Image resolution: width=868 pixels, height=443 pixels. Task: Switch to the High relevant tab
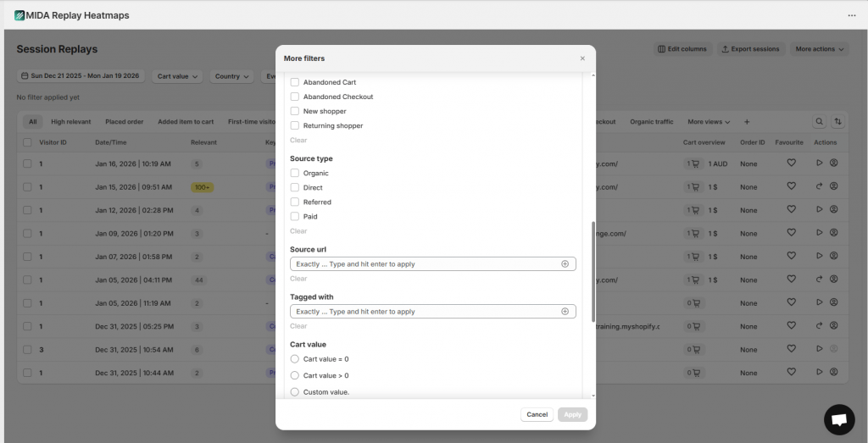[x=70, y=122]
